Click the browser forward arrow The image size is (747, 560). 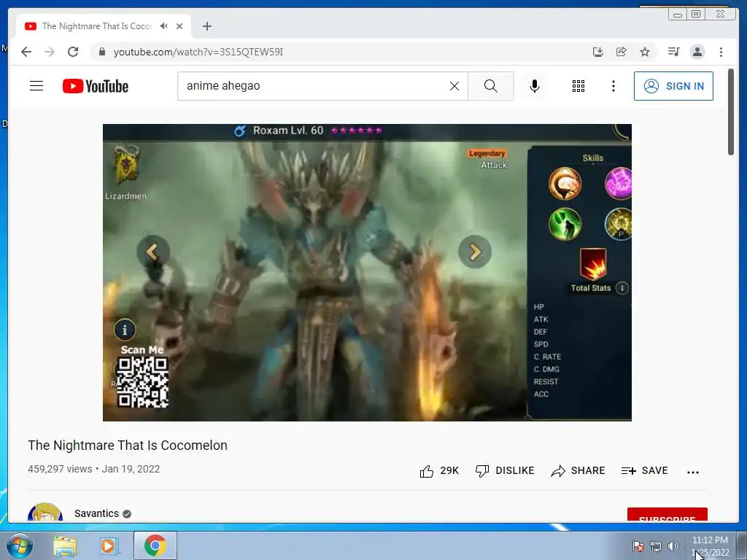(50, 52)
